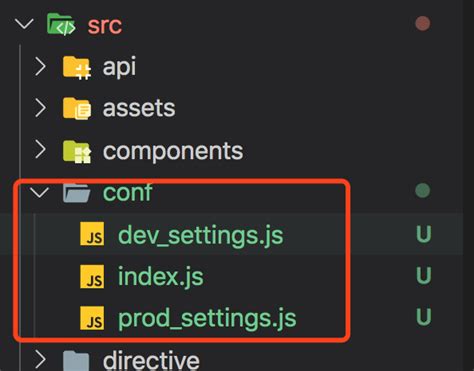The width and height of the screenshot is (474, 371).
Task: Click the green src folder icon
Action: click(x=61, y=24)
